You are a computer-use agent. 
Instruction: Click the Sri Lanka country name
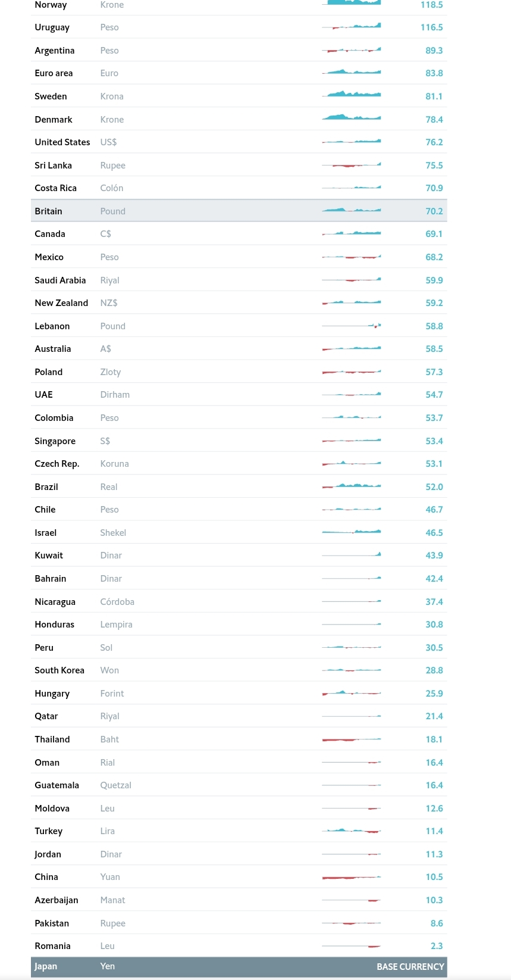pyautogui.click(x=53, y=166)
